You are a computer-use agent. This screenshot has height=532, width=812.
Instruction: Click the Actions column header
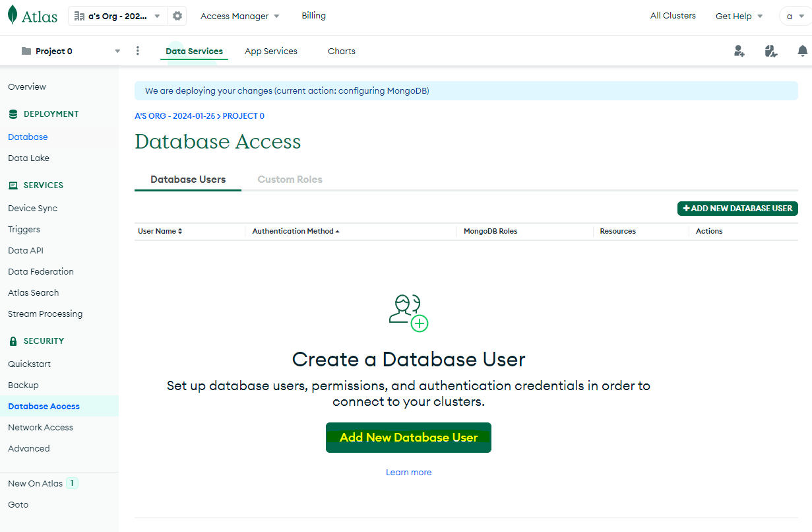point(709,231)
